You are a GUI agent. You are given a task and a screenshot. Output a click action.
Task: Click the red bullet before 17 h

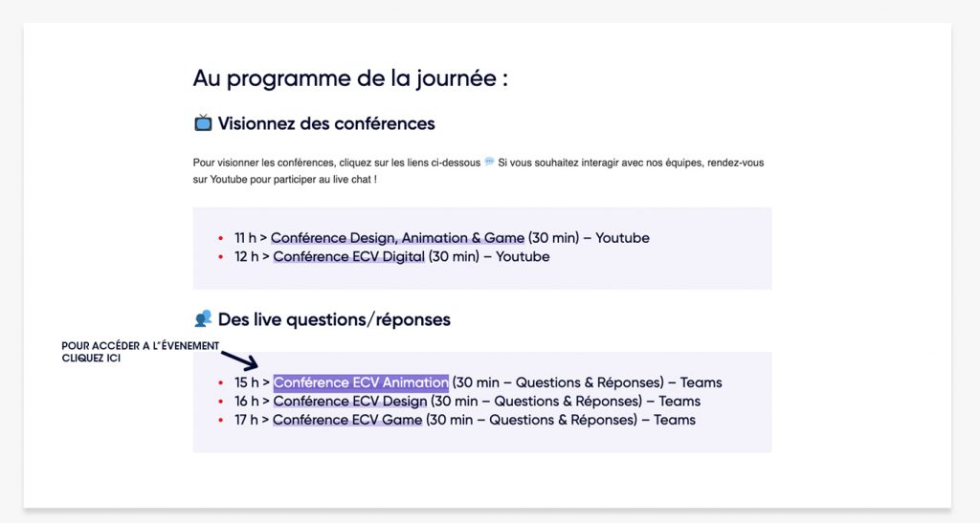click(x=221, y=421)
